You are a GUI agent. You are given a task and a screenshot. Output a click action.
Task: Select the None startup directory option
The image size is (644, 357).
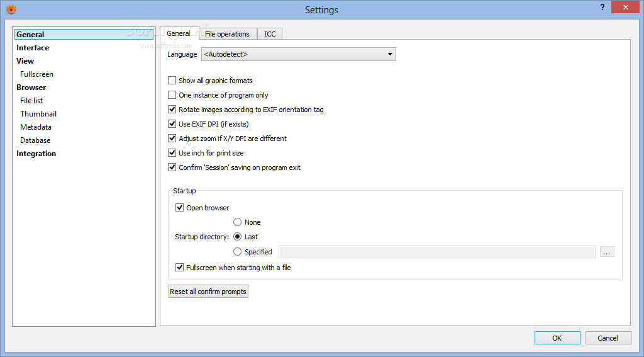tap(237, 222)
